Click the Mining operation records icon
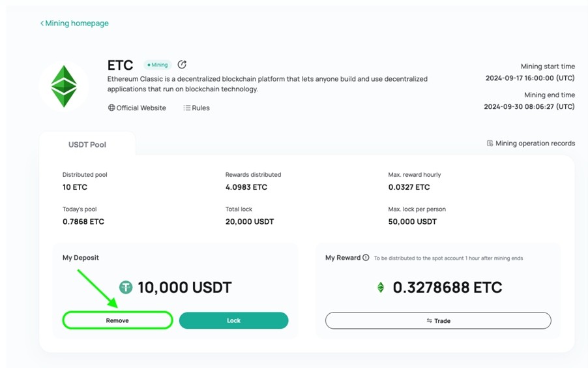 [x=490, y=143]
